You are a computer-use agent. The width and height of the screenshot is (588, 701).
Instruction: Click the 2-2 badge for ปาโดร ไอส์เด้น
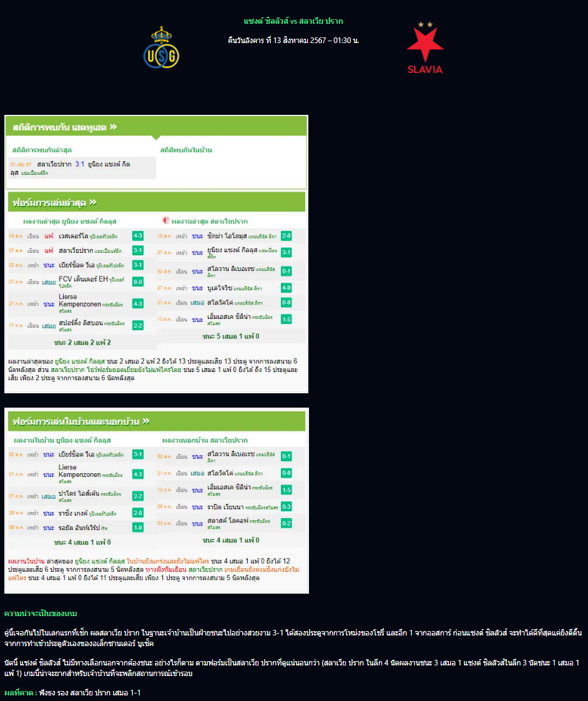click(138, 496)
